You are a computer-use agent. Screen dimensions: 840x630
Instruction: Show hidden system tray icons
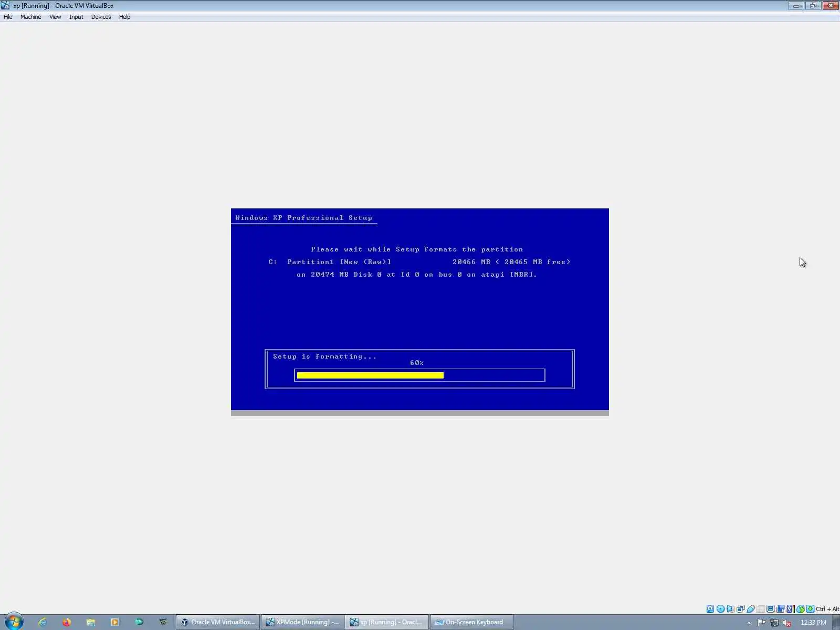click(749, 623)
